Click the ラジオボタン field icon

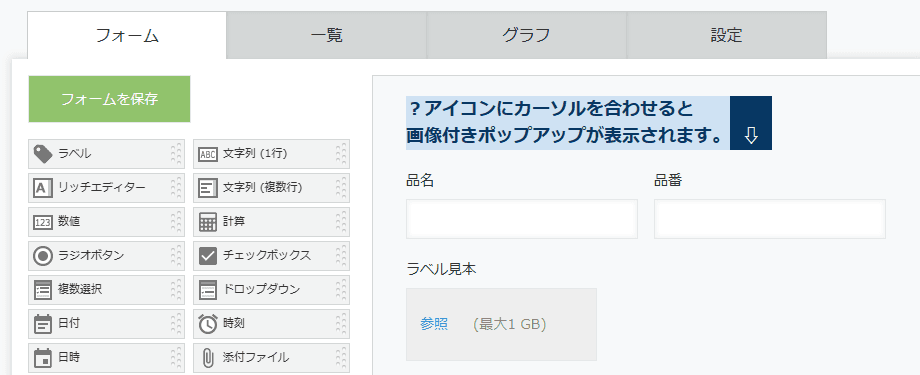point(43,256)
